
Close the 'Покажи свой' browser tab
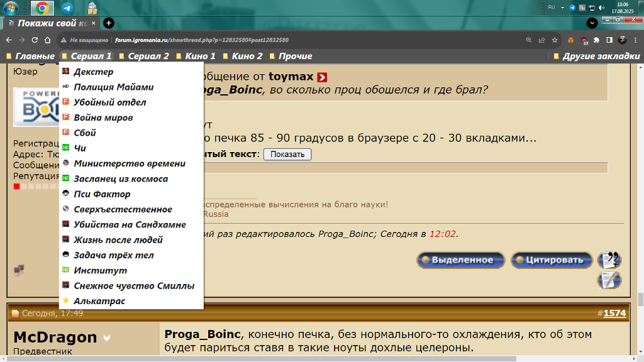click(x=93, y=23)
